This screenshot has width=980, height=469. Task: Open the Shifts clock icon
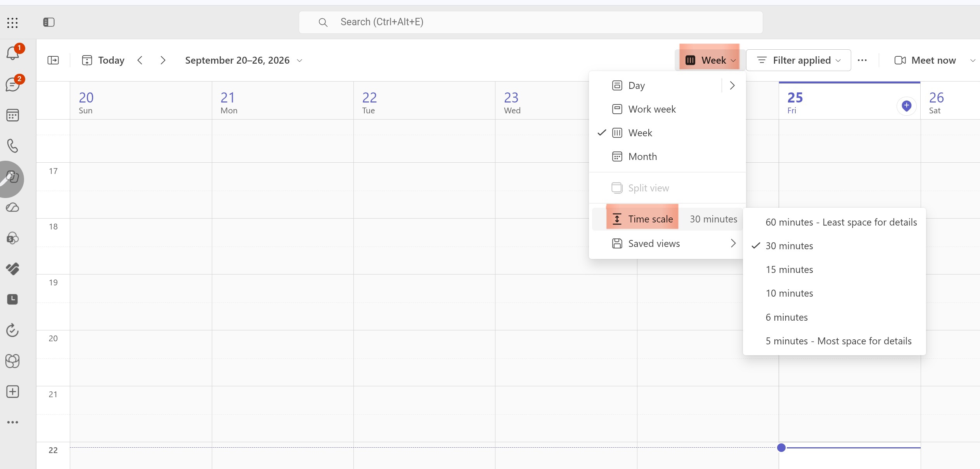pos(13,299)
